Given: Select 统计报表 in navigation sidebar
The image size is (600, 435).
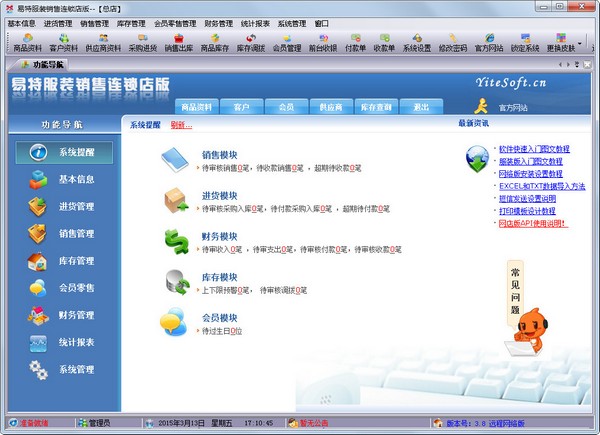Looking at the screenshot, I should pos(62,342).
